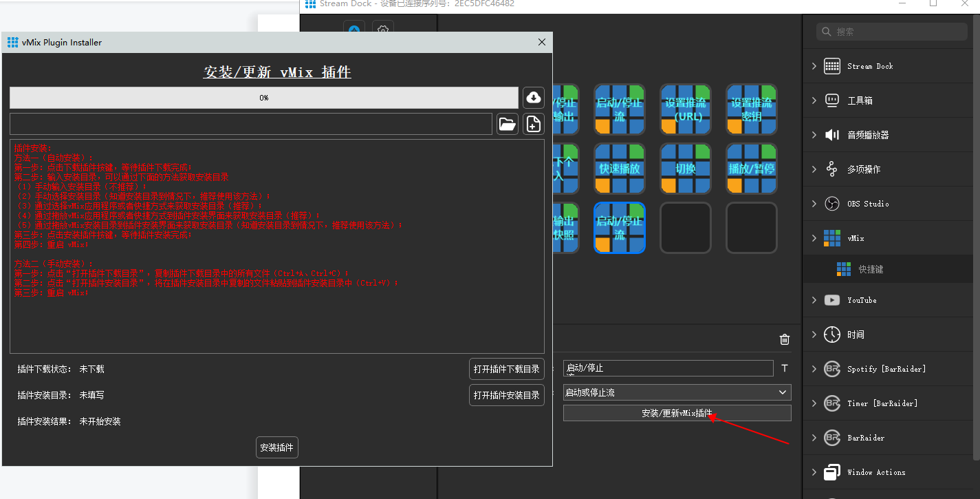Click the Spotify [BarRaider] BR icon
Viewport: 980px width, 499px height.
click(832, 369)
